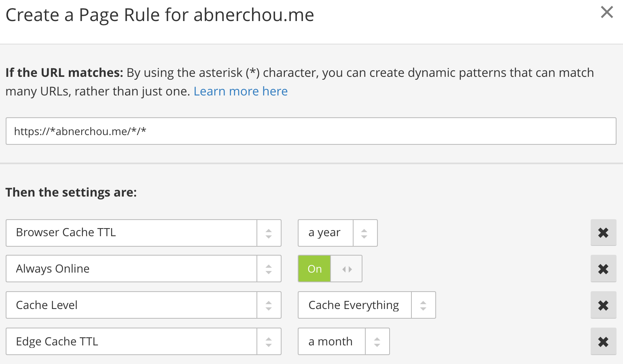Image resolution: width=623 pixels, height=364 pixels.
Task: Click the arrows on the 'a year' selector
Action: (x=364, y=233)
